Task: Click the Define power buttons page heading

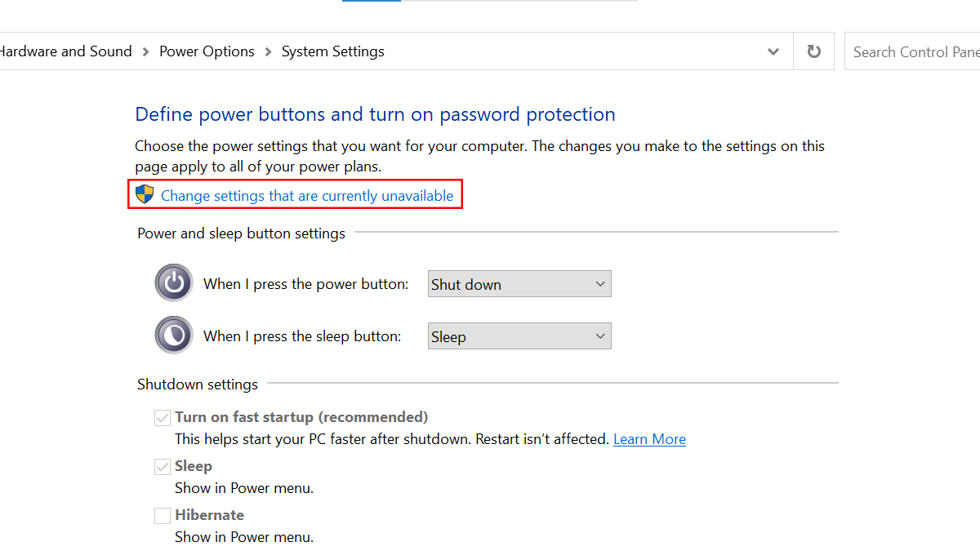Action: [x=375, y=114]
